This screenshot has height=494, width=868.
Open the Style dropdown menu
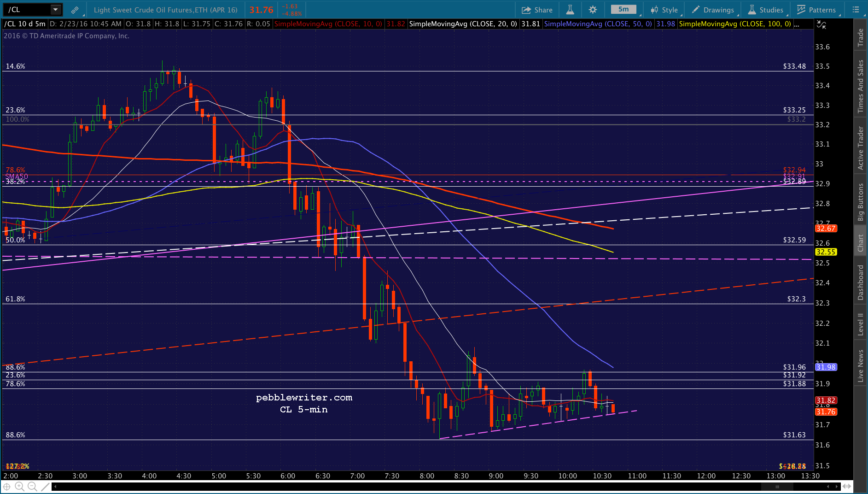click(x=664, y=10)
